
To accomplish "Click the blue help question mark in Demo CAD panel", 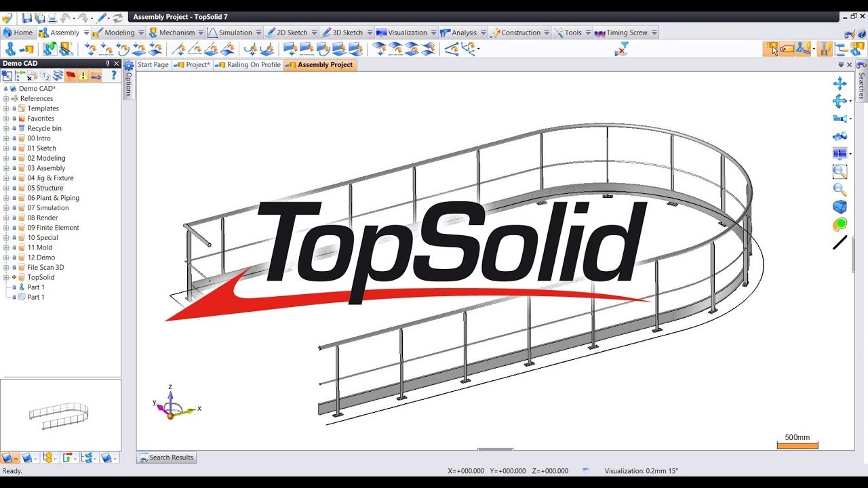I will [113, 75].
